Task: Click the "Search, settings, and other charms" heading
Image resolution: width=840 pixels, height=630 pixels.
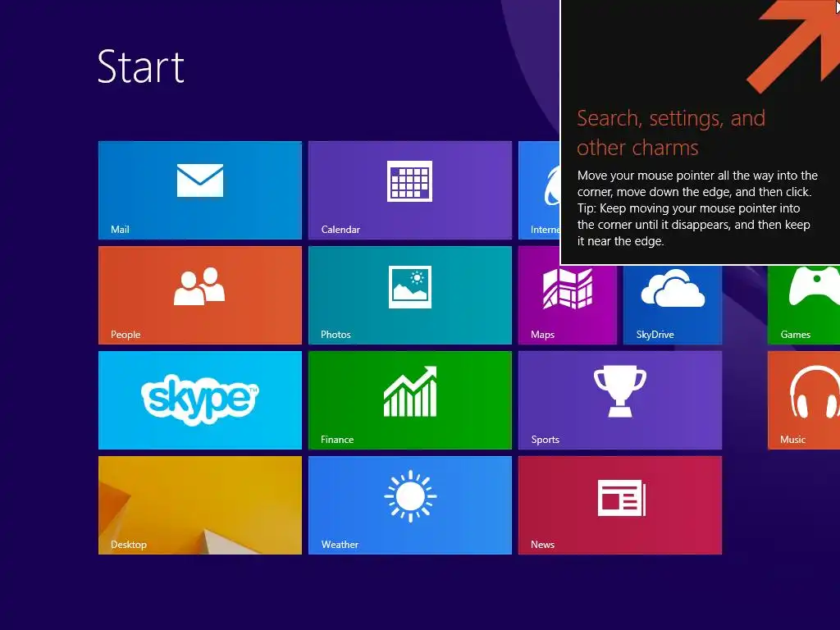Action: click(671, 132)
